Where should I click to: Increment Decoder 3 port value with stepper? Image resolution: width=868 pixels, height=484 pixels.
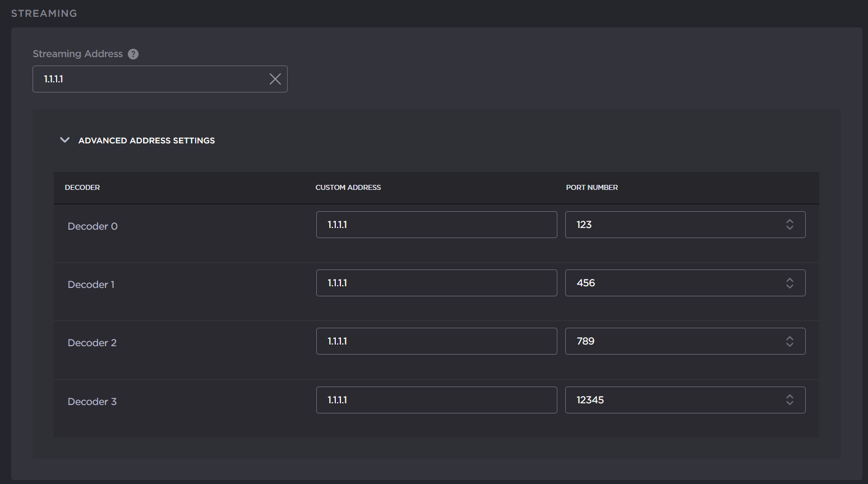point(789,397)
